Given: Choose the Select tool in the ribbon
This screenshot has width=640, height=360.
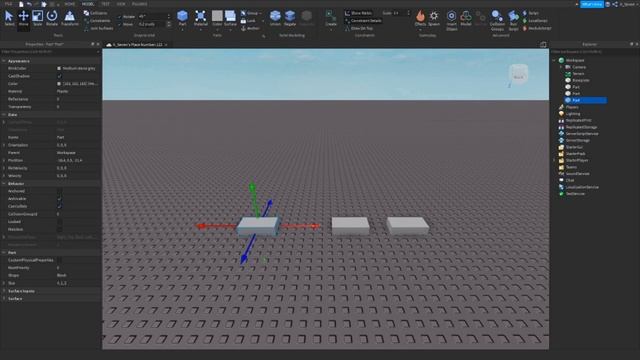Looking at the screenshot, I should point(9,18).
